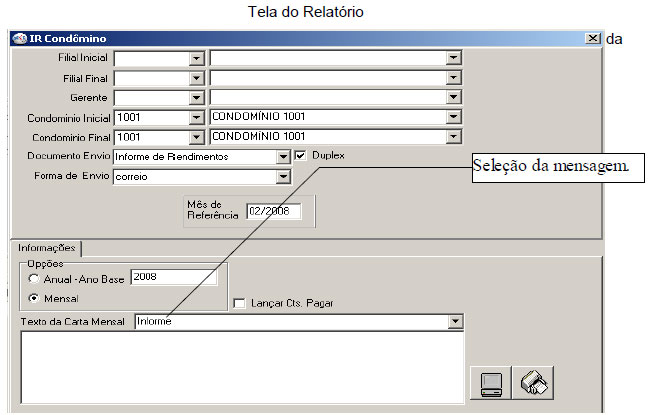Enable the Lançar Cts. Pagar checkbox
This screenshot has width=649, height=415.
click(239, 303)
